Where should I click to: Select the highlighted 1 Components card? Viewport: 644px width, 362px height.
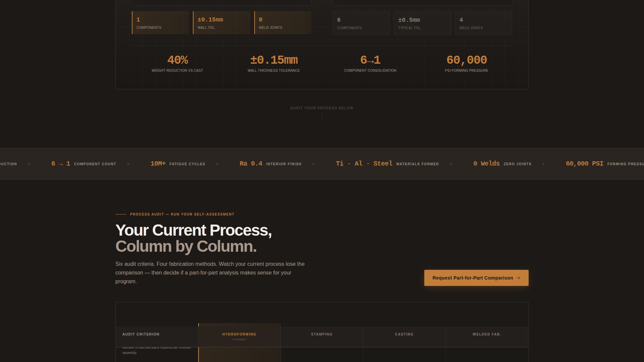160,23
